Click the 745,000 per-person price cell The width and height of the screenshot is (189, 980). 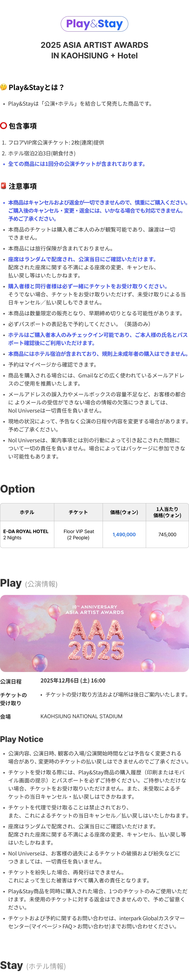[167, 534]
